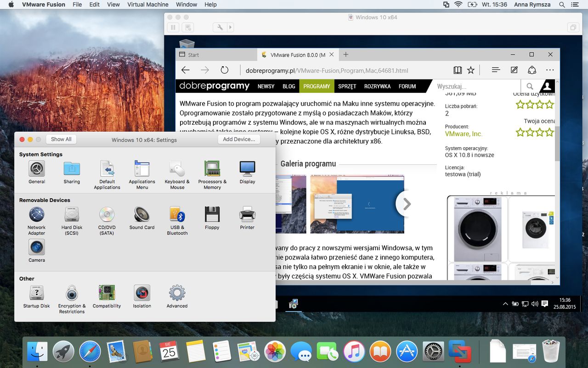Viewport: 588px width, 368px height.
Task: Open Encryption & Restrictions settings
Action: 72,293
